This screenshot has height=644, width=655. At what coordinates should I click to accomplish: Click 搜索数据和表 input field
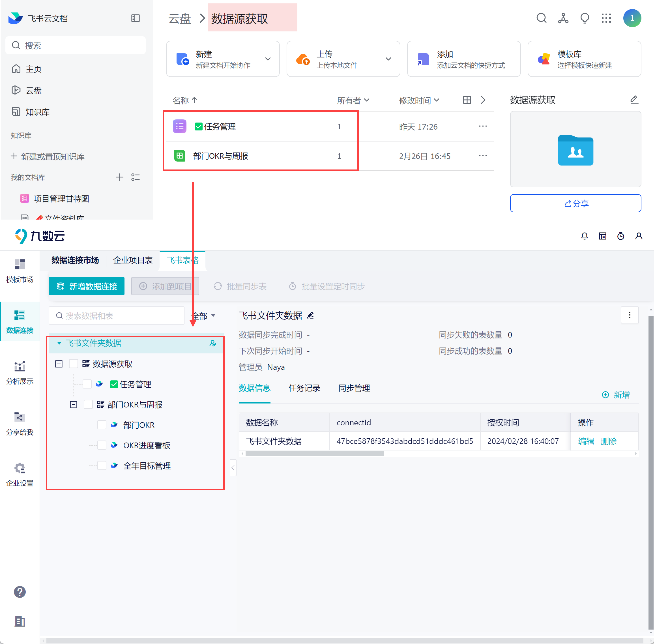tap(117, 315)
